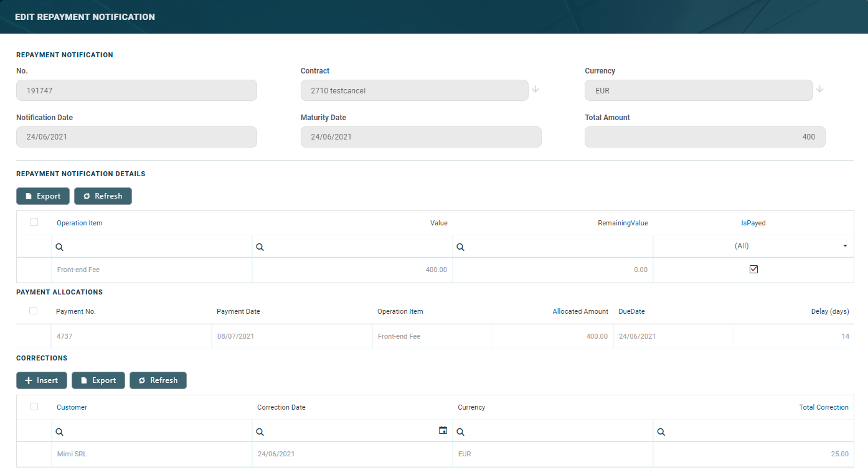Screen dimensions: 868x475
Task: Click Export button in Repayment Notification Details
Action: (x=43, y=196)
